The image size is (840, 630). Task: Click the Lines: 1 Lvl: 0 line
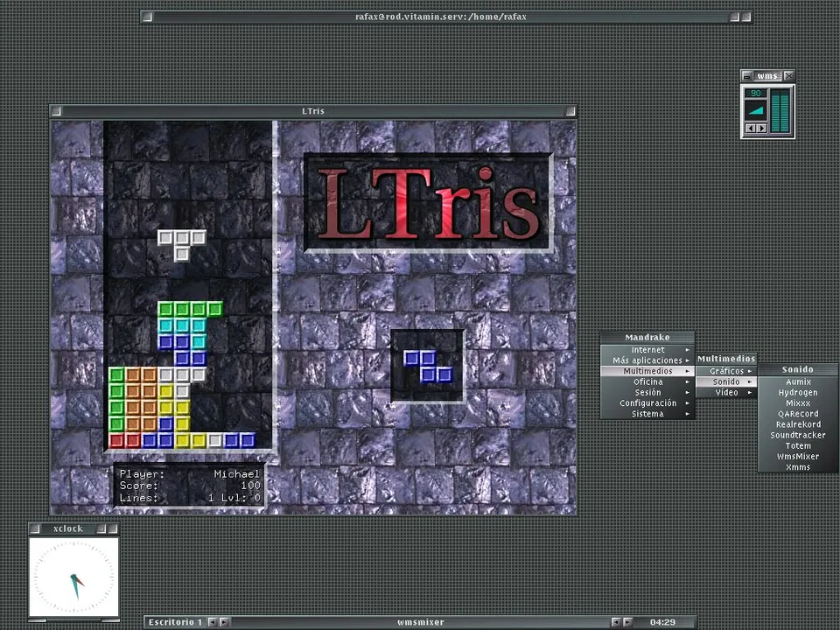click(190, 498)
